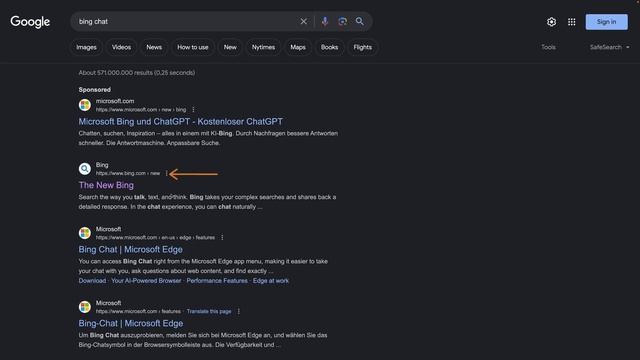Screen dimensions: 640x360
Task: Click the https://www.bing.com › new URL text
Action: (128, 173)
